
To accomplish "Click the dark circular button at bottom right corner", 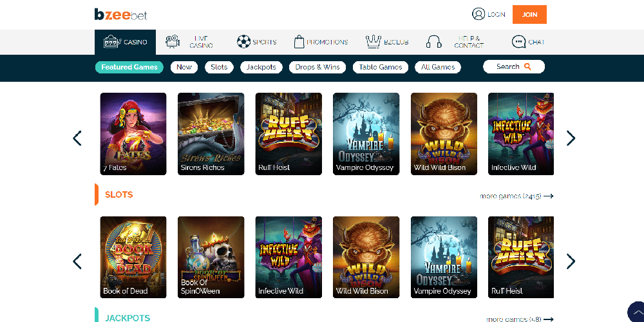I will tap(637, 313).
